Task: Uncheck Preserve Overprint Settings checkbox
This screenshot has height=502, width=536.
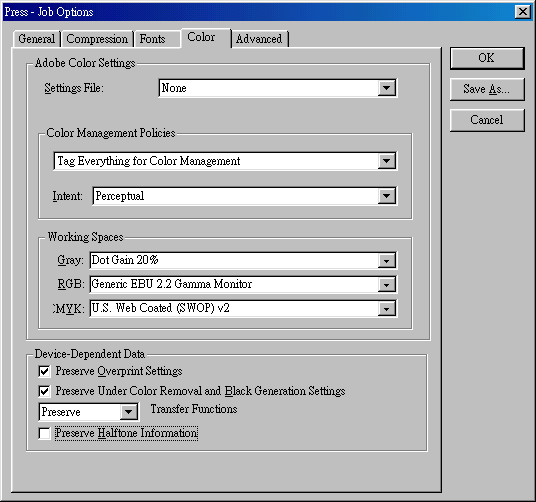Action: click(x=44, y=371)
